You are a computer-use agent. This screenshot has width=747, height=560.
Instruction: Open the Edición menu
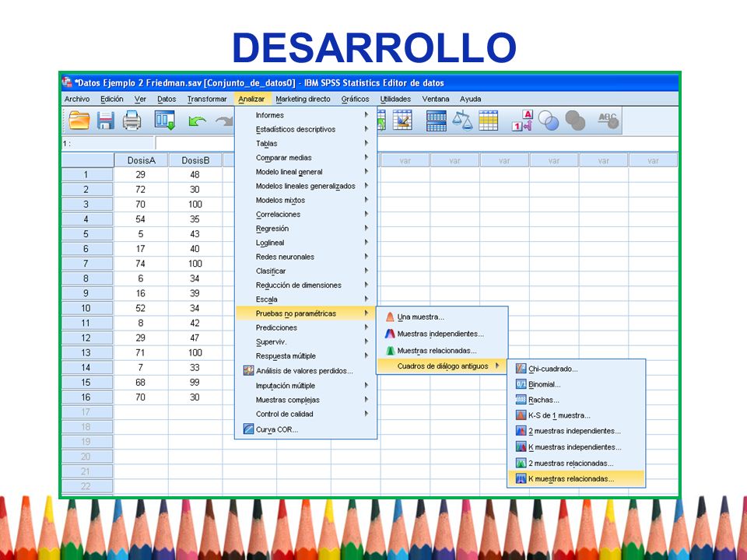point(111,99)
